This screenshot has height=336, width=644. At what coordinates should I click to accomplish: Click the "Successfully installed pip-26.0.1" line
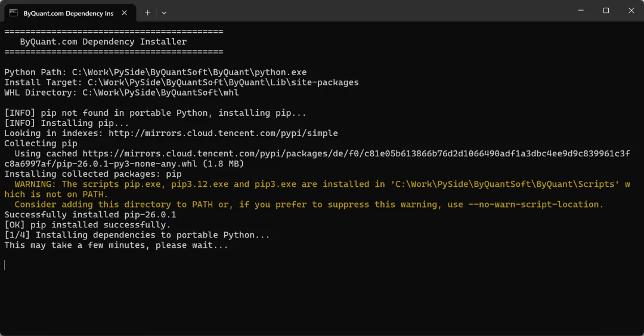tap(90, 214)
